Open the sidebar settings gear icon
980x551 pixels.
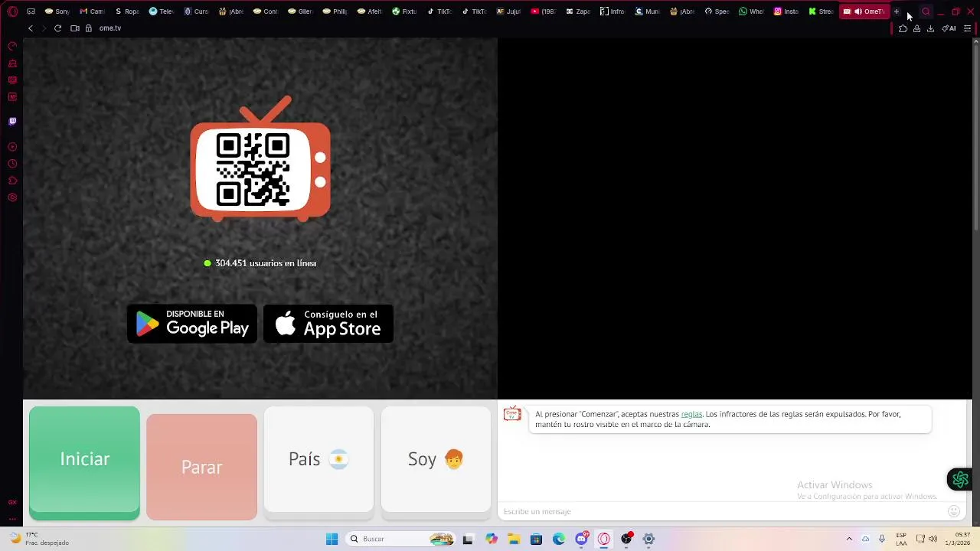pos(12,197)
